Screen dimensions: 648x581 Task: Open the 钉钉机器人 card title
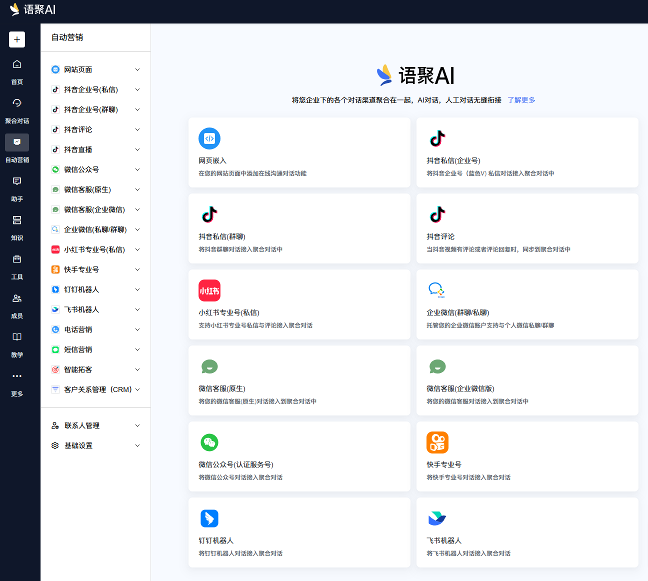tap(216, 541)
